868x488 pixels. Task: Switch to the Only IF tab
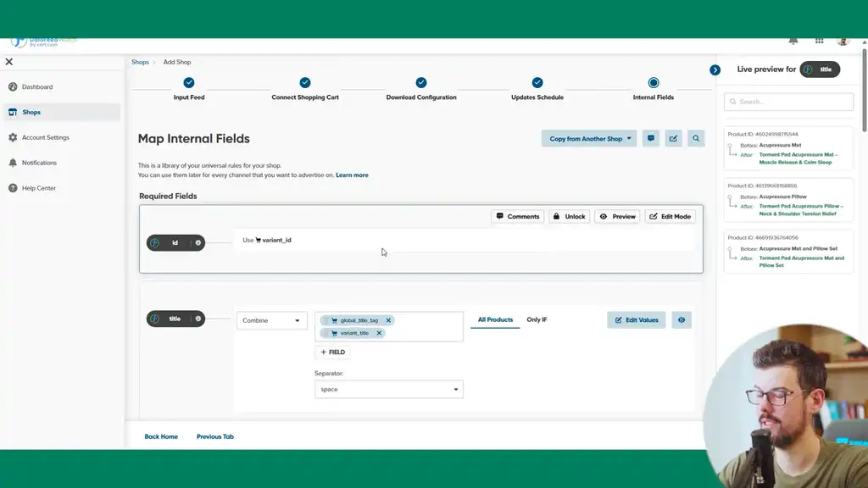pos(537,319)
